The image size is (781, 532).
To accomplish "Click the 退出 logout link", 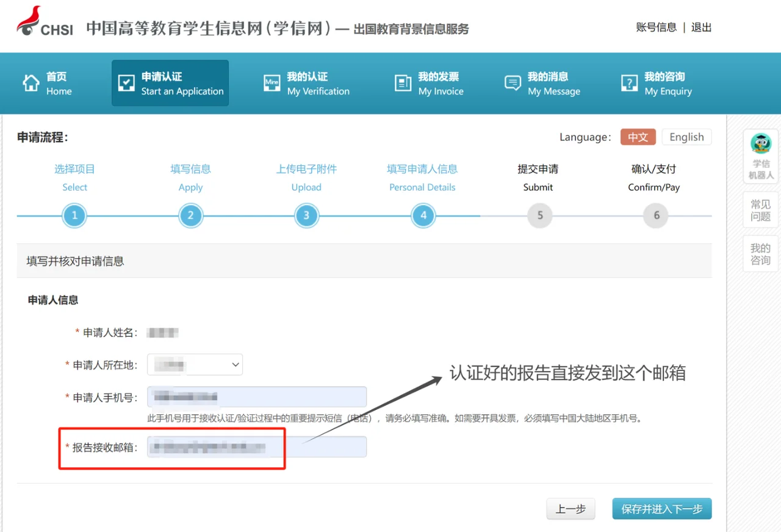I will [701, 27].
